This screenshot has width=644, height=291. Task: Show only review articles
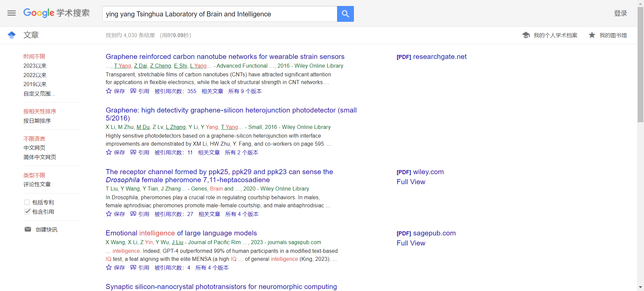coord(37,184)
